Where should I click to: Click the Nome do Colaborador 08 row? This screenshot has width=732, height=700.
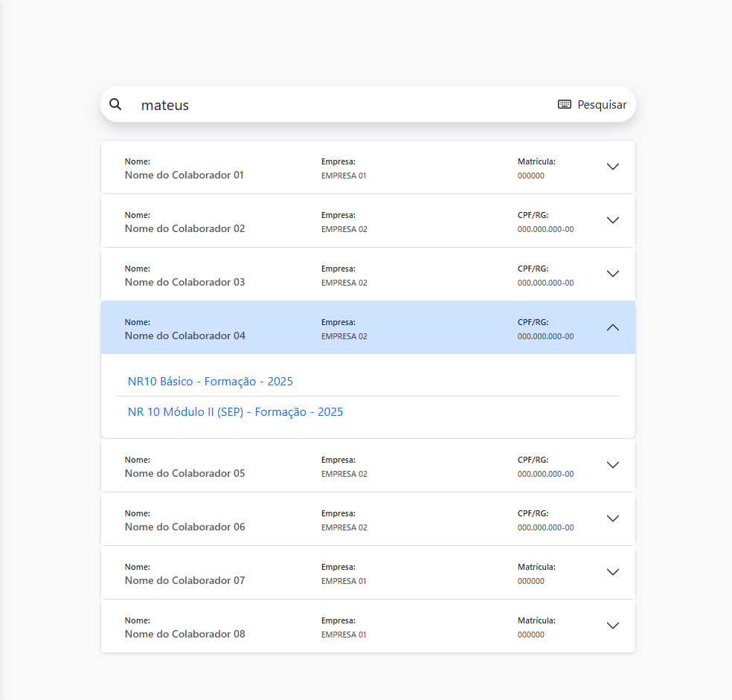click(335, 626)
